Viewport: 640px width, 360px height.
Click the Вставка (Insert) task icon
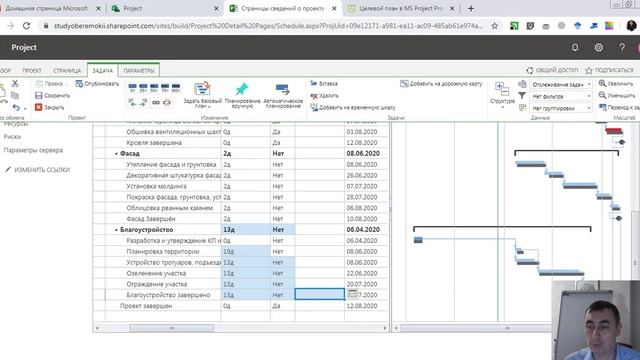tap(313, 83)
